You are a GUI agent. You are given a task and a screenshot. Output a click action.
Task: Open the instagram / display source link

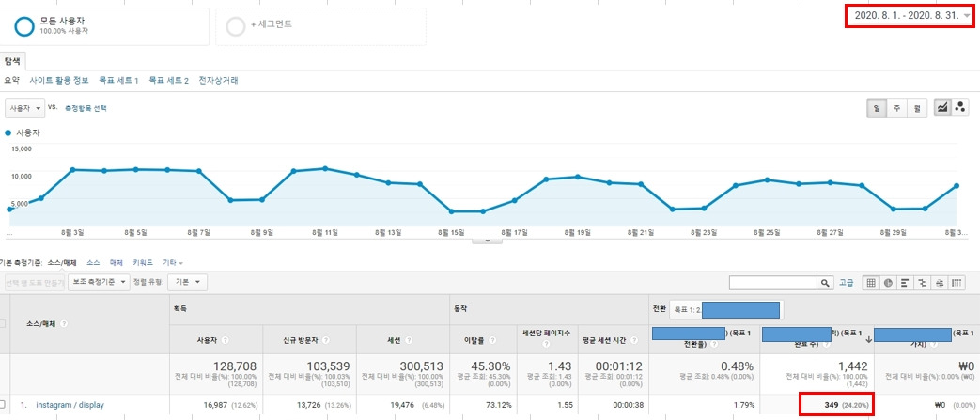pyautogui.click(x=70, y=405)
